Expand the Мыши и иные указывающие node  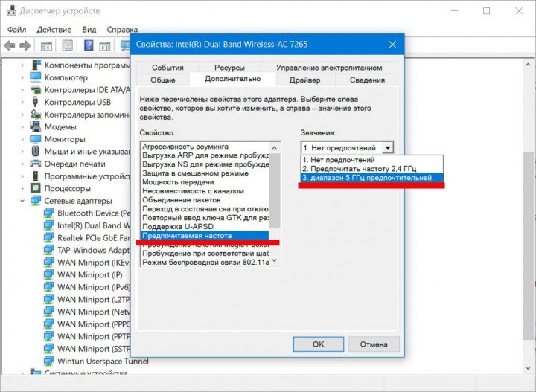pos(22,151)
